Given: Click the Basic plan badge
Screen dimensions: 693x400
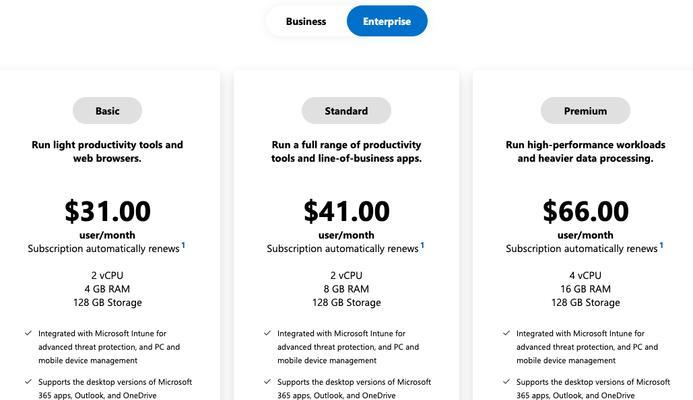Looking at the screenshot, I should point(107,111).
